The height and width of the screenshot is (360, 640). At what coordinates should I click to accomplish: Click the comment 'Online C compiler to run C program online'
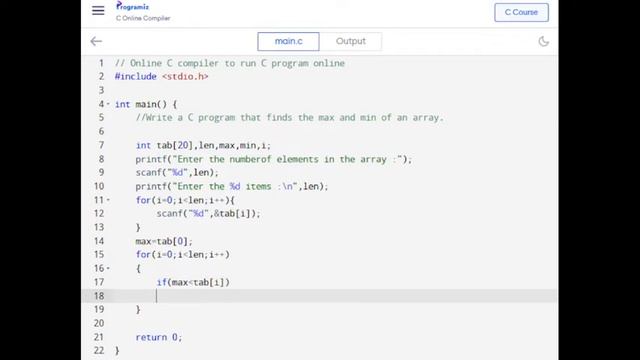click(x=230, y=63)
